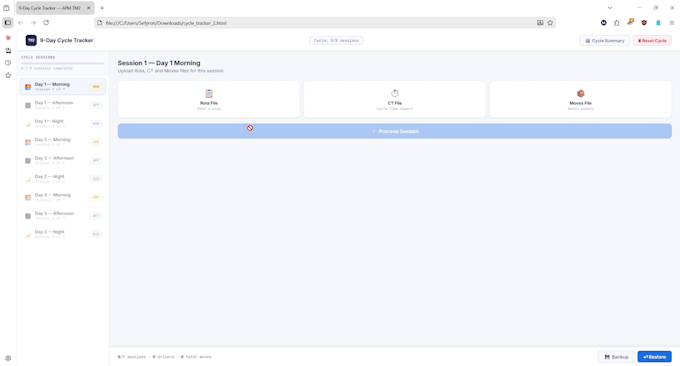Go back to previous page
This screenshot has width=680, height=366.
[x=20, y=23]
